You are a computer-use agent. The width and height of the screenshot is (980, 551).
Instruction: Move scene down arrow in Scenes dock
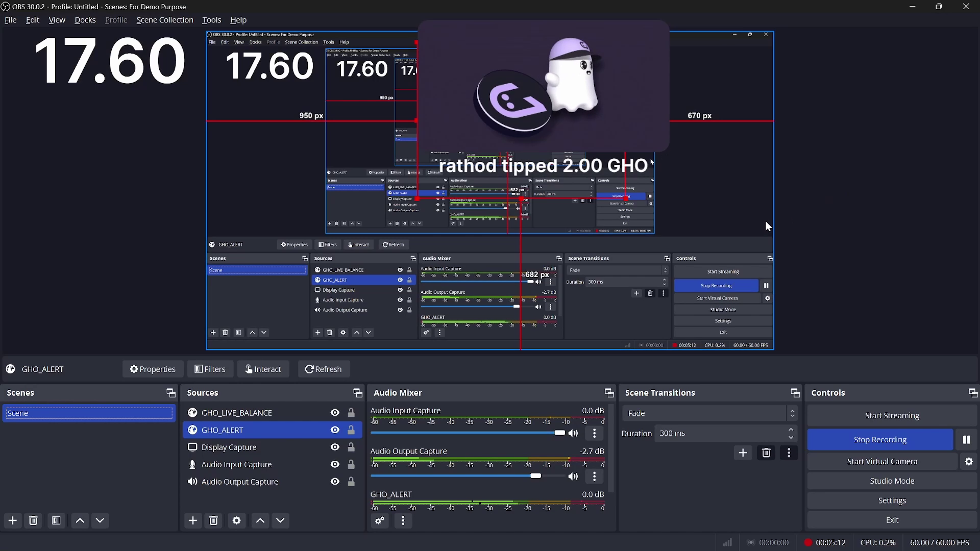(x=100, y=520)
